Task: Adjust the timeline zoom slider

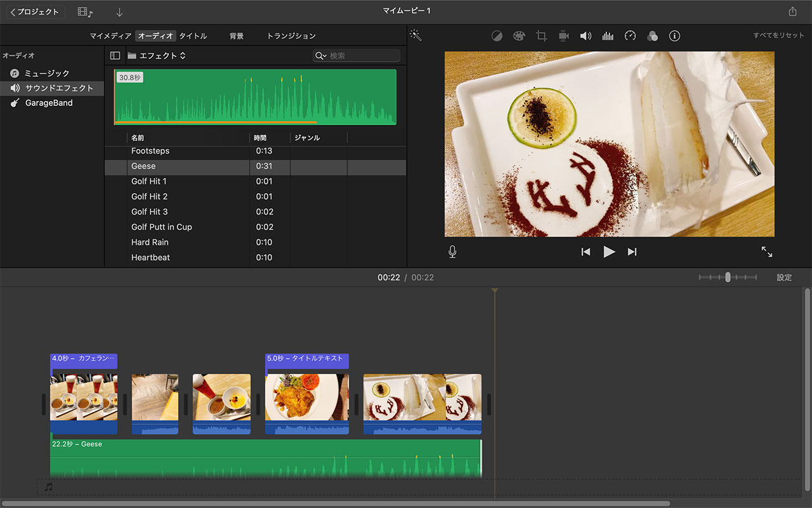Action: pyautogui.click(x=728, y=277)
